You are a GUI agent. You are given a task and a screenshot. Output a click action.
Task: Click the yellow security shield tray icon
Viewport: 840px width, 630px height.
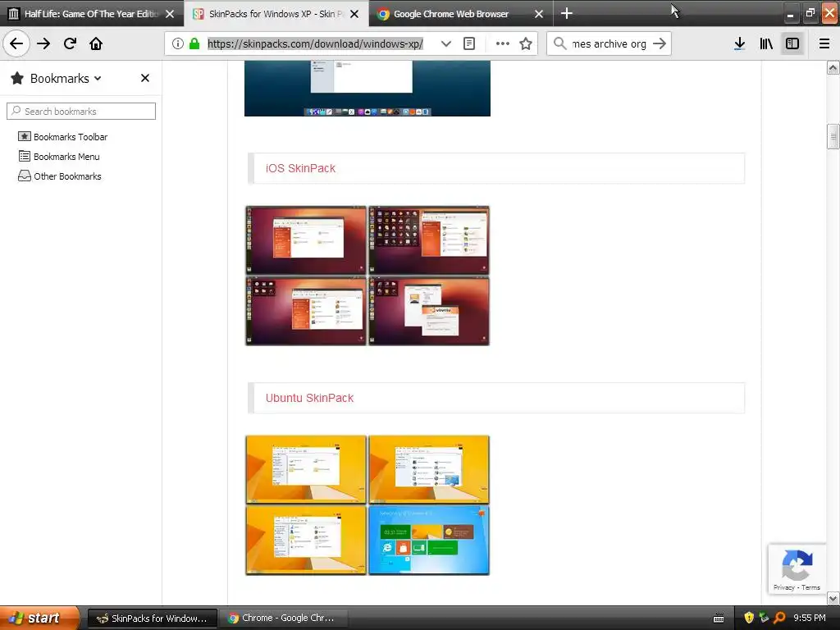749,619
